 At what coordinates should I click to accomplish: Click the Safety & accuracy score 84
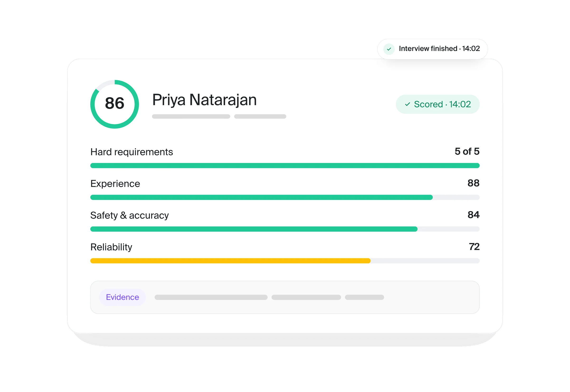pos(473,215)
